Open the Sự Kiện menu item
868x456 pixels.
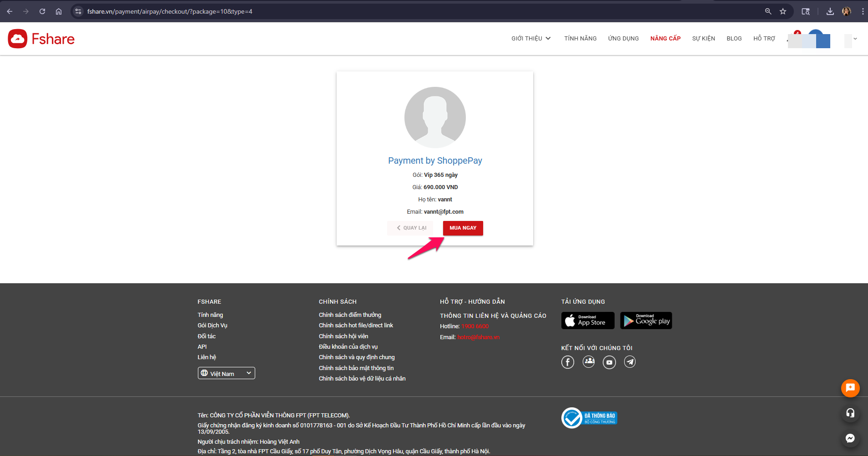pyautogui.click(x=704, y=39)
